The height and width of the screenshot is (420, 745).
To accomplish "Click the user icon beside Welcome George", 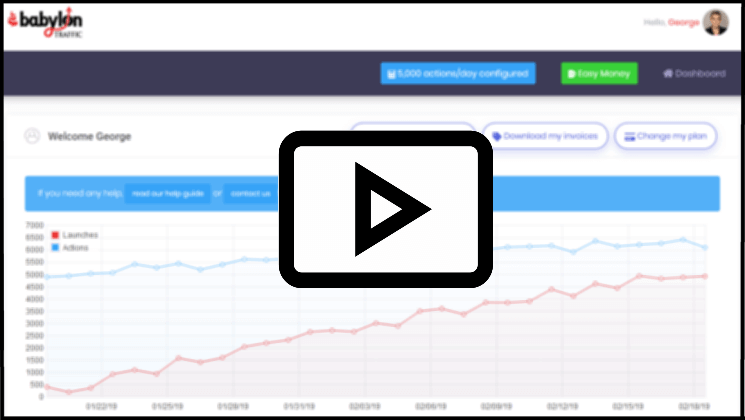I will [32, 136].
